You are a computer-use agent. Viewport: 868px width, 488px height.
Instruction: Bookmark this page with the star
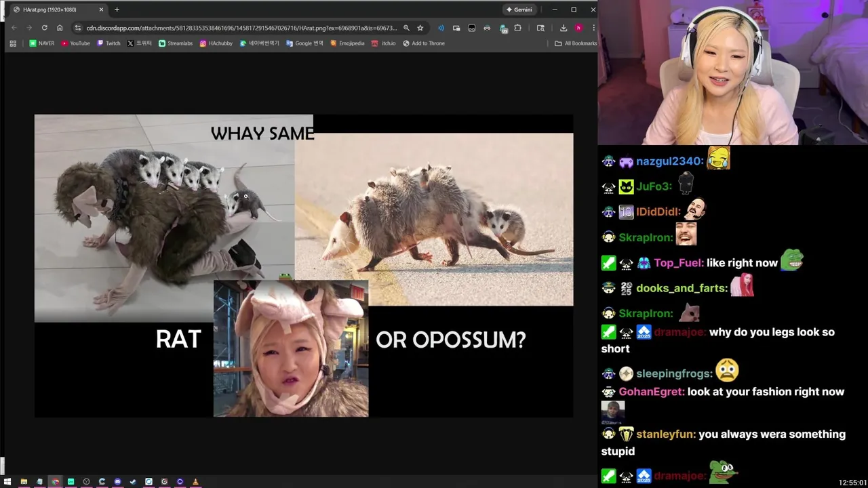(x=420, y=28)
